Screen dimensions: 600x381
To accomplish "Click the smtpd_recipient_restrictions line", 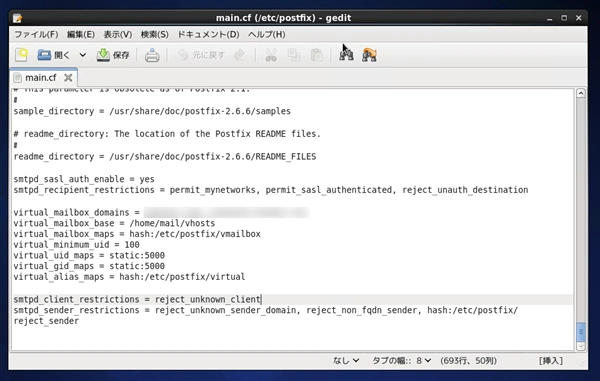I will tap(271, 190).
